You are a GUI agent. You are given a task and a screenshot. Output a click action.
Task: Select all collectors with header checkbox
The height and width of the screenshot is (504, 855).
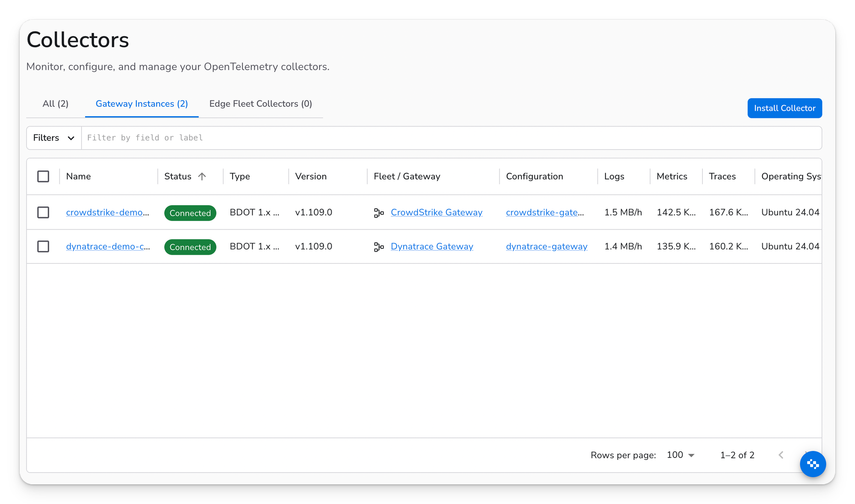pos(43,177)
